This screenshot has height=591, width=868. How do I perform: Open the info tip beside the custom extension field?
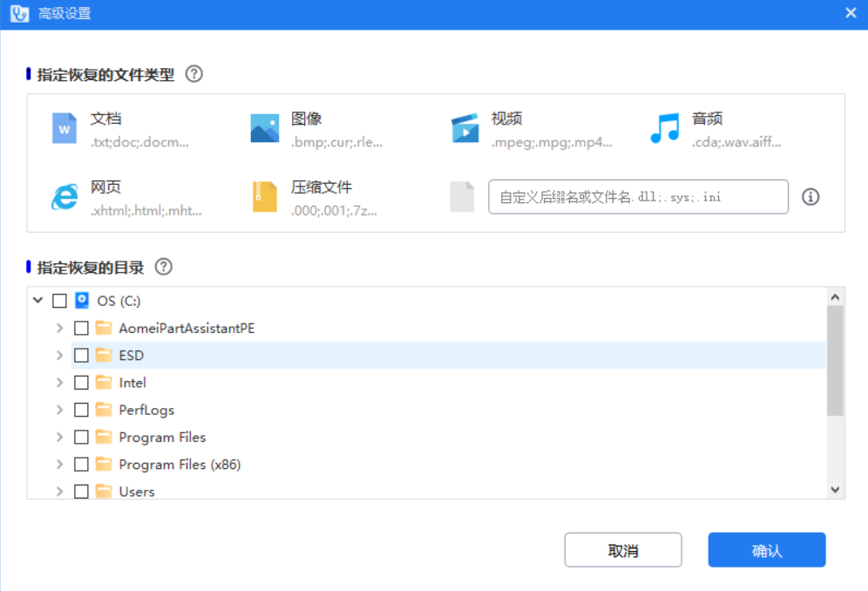[810, 197]
